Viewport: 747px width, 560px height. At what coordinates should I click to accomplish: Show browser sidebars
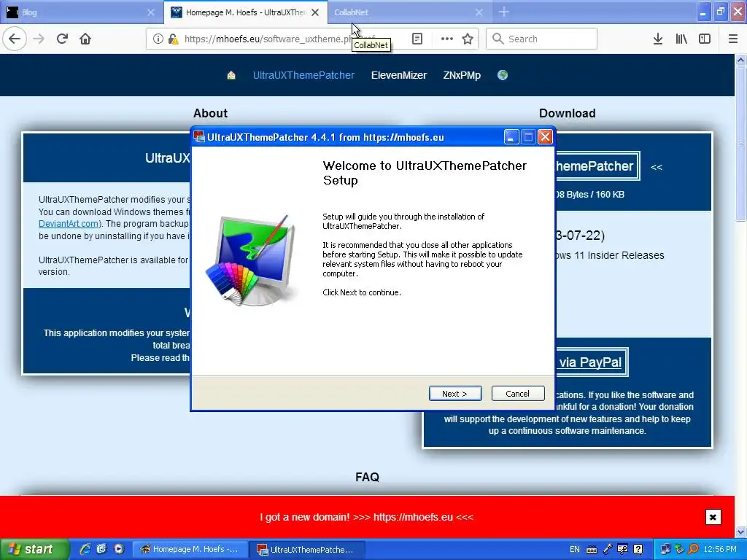(x=705, y=39)
